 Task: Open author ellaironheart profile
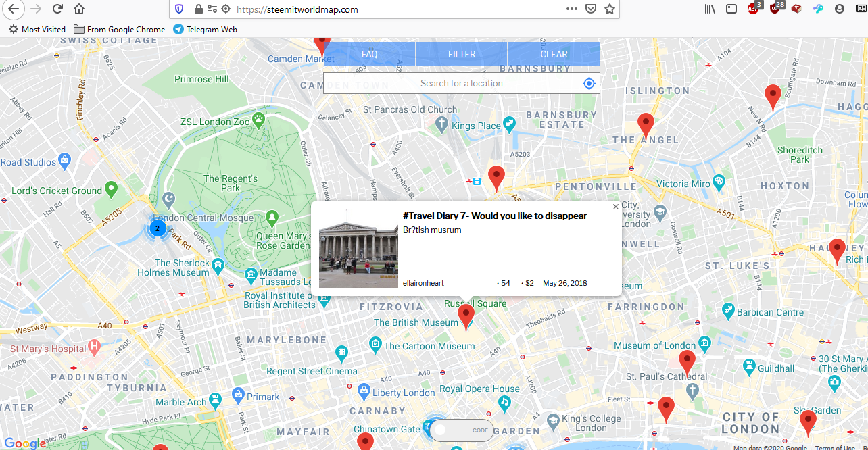tap(423, 283)
